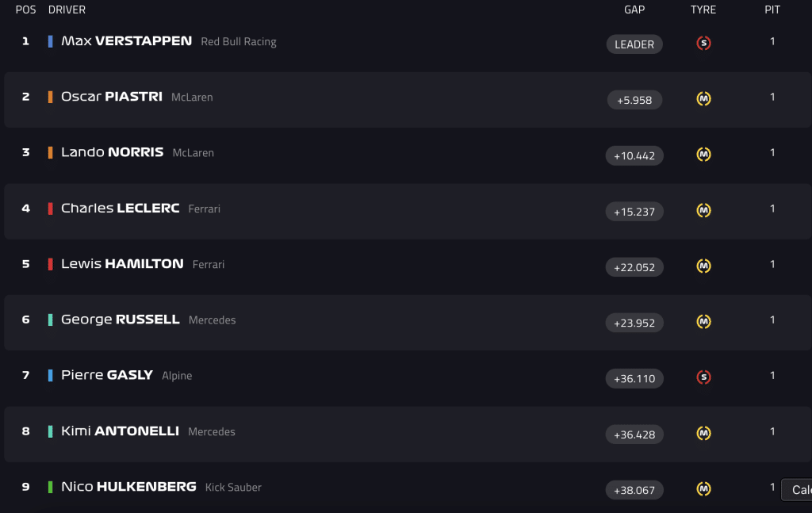Click the partially visible Cal button
This screenshot has height=513, width=812.
tap(796, 490)
